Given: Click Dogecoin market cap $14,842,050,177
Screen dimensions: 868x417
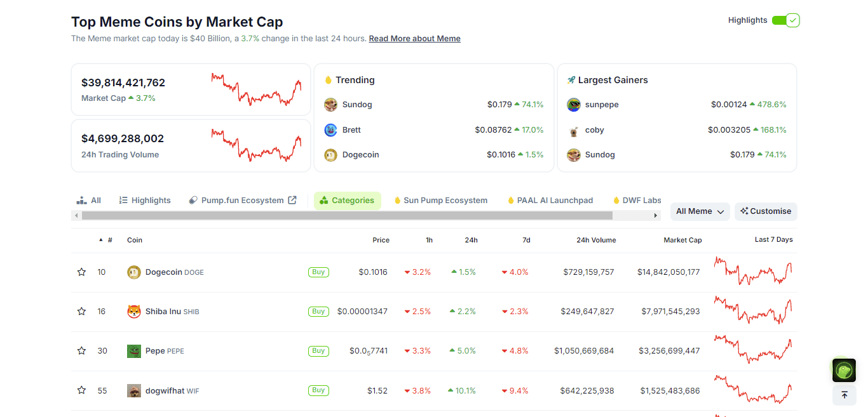Looking at the screenshot, I should tap(668, 272).
